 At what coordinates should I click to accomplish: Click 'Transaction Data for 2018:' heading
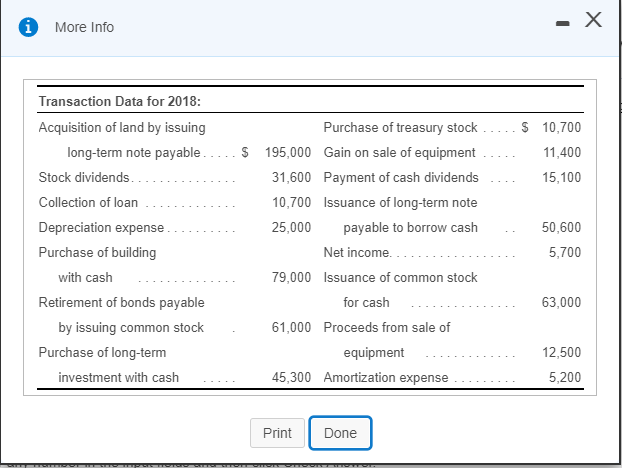pyautogui.click(x=120, y=101)
